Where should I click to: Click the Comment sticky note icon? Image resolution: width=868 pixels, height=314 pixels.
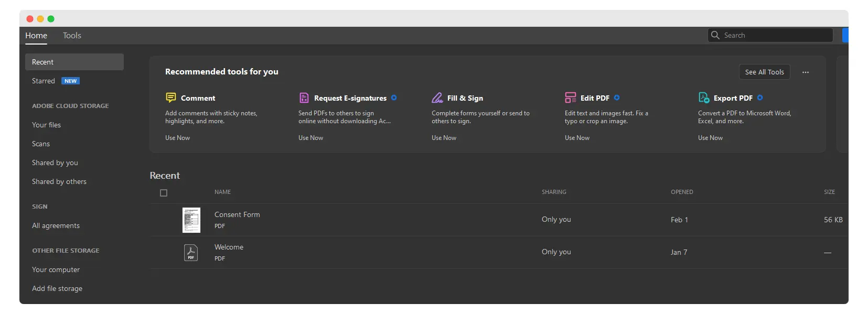pyautogui.click(x=171, y=98)
